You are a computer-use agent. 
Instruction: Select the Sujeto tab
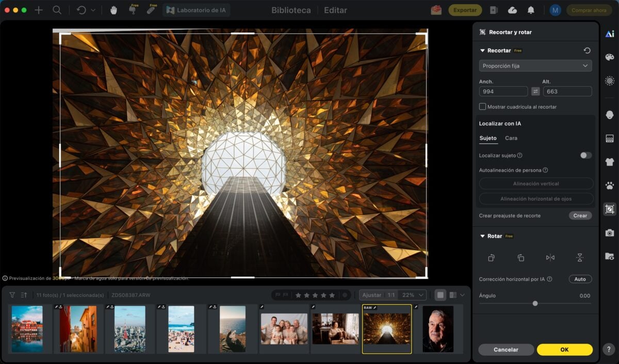click(488, 138)
